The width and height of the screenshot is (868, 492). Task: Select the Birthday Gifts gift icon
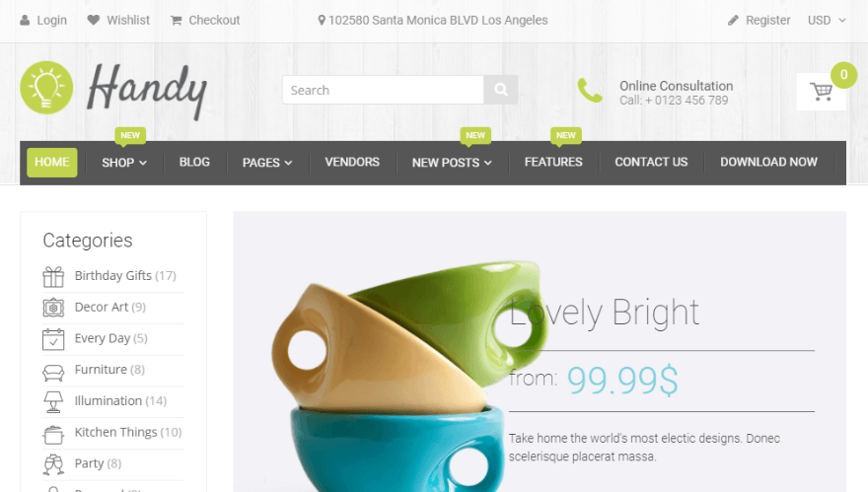click(53, 276)
